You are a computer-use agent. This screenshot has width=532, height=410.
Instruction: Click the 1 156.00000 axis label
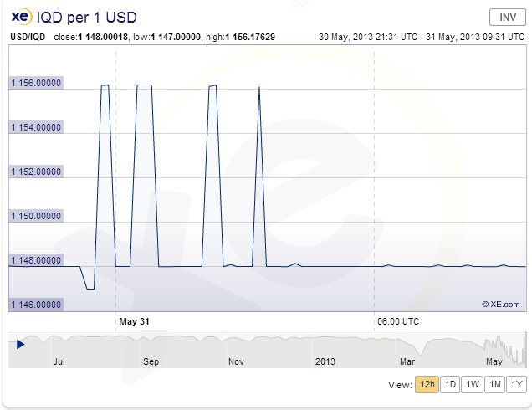[36, 83]
